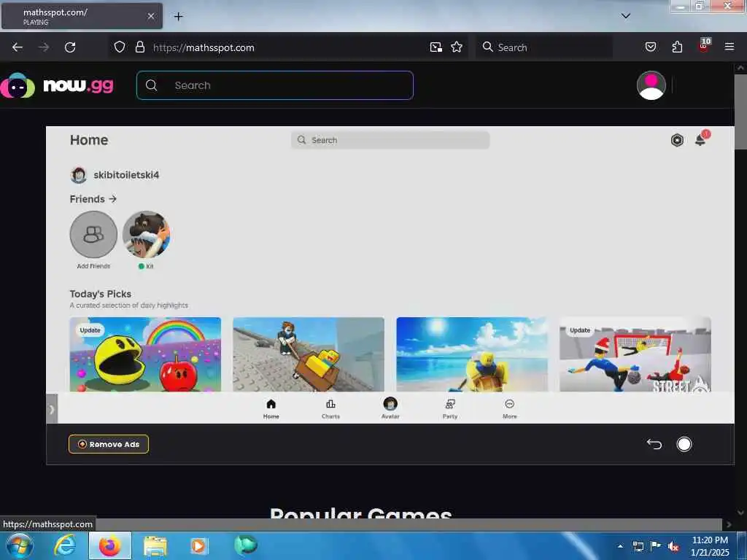747x560 pixels.
Task: Open the Pocket save icon
Action: pos(650,47)
